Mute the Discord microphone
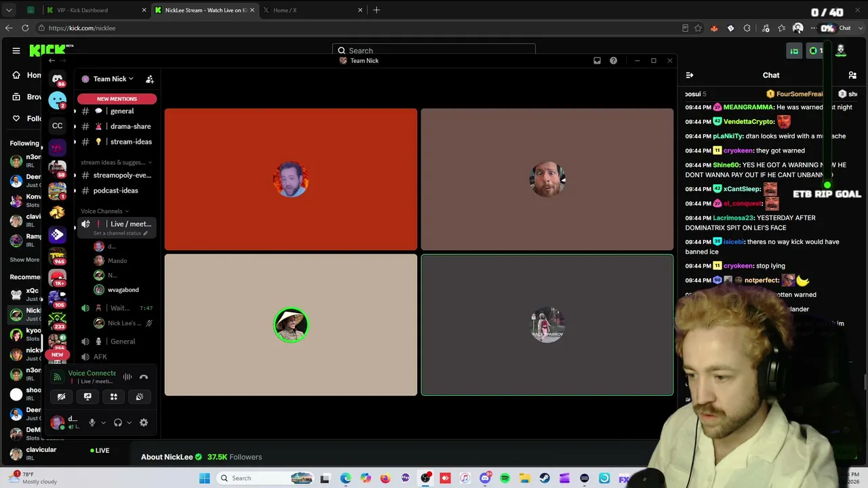868x488 pixels. point(92,422)
